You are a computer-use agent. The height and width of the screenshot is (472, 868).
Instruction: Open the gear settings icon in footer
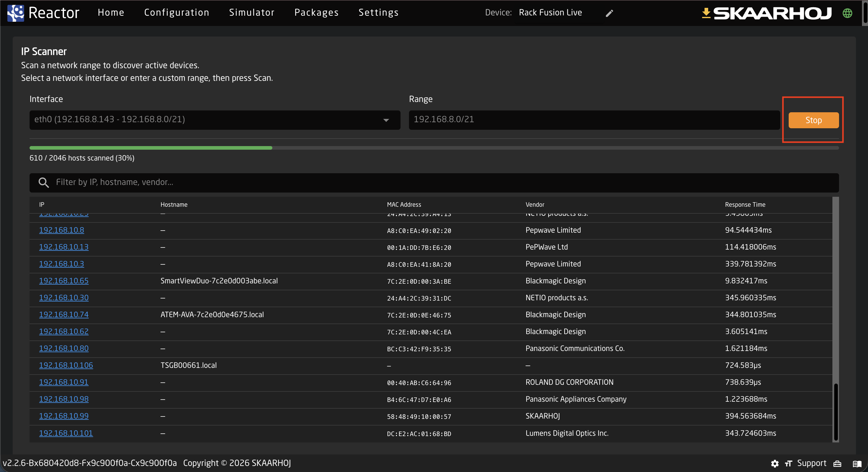click(775, 463)
